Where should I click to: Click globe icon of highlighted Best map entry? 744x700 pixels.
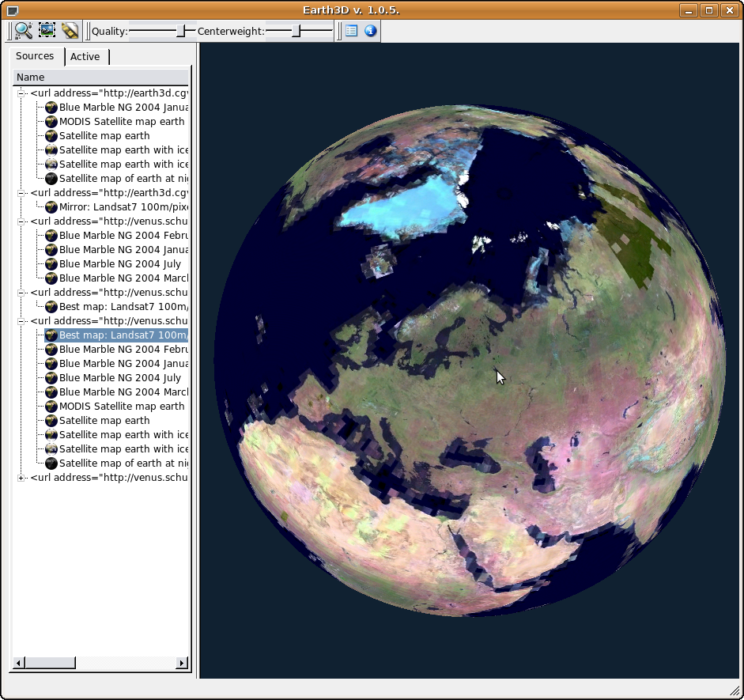click(x=51, y=335)
